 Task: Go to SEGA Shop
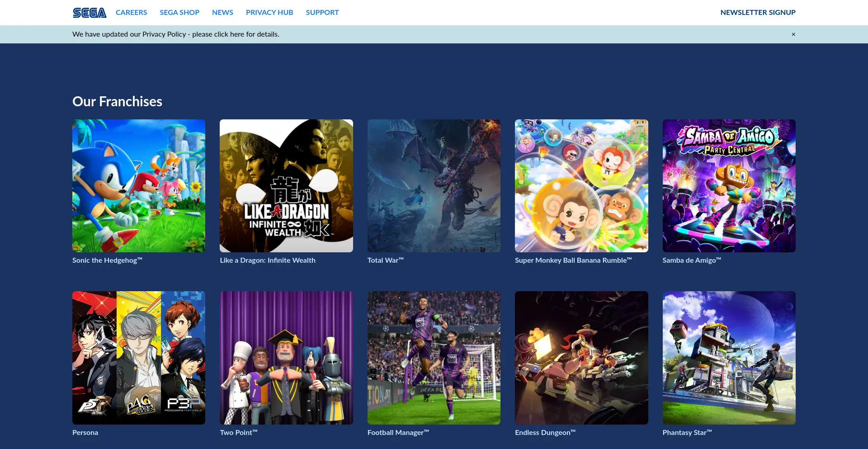coord(179,13)
